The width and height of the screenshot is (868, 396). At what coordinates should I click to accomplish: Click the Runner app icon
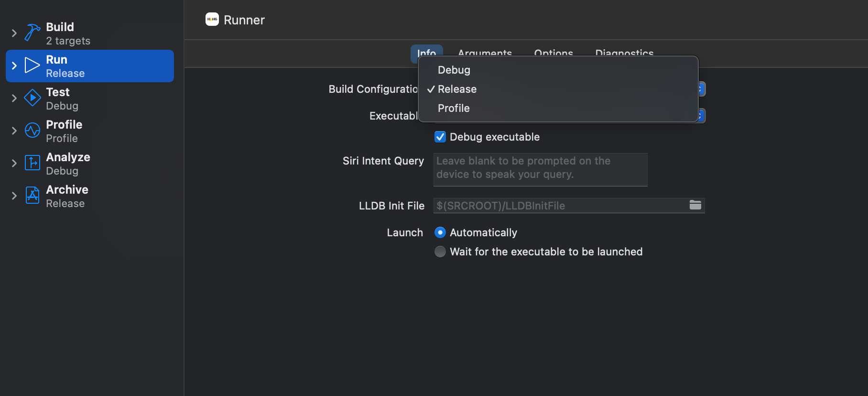tap(212, 20)
